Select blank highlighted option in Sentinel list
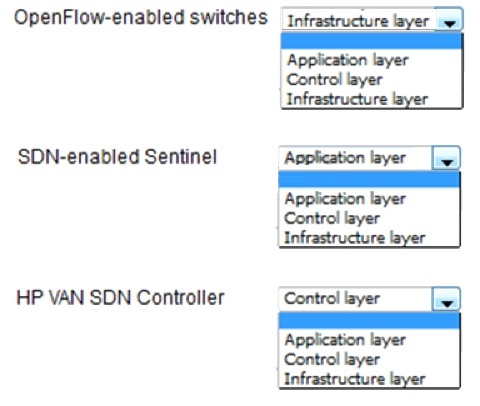Image resolution: width=480 pixels, height=406 pixels. pos(369,180)
